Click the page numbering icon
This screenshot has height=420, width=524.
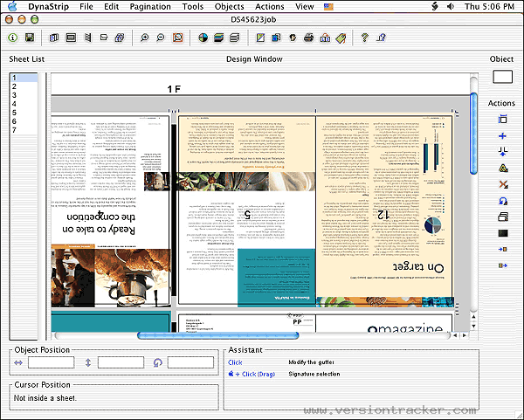(325, 38)
